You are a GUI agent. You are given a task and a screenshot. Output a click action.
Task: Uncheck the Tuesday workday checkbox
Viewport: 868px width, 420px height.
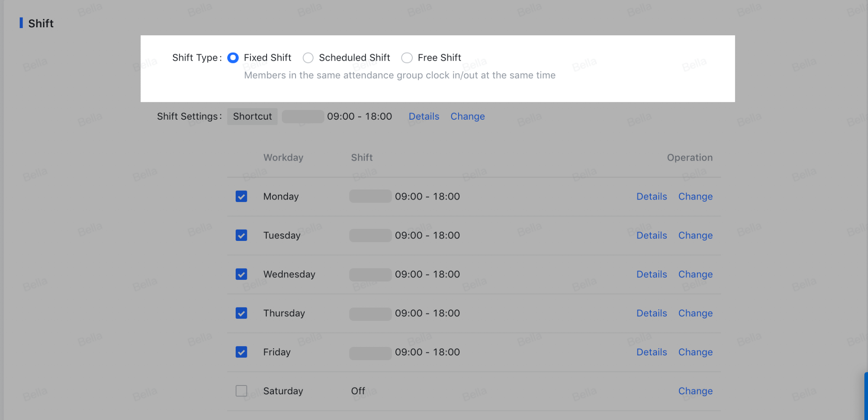coord(241,235)
